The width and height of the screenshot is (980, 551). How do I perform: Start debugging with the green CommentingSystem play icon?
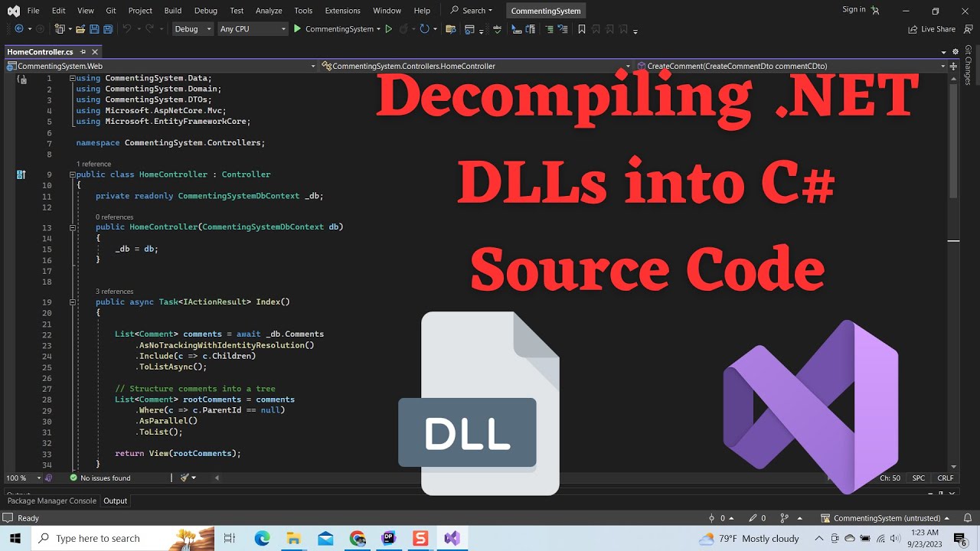pos(297,29)
